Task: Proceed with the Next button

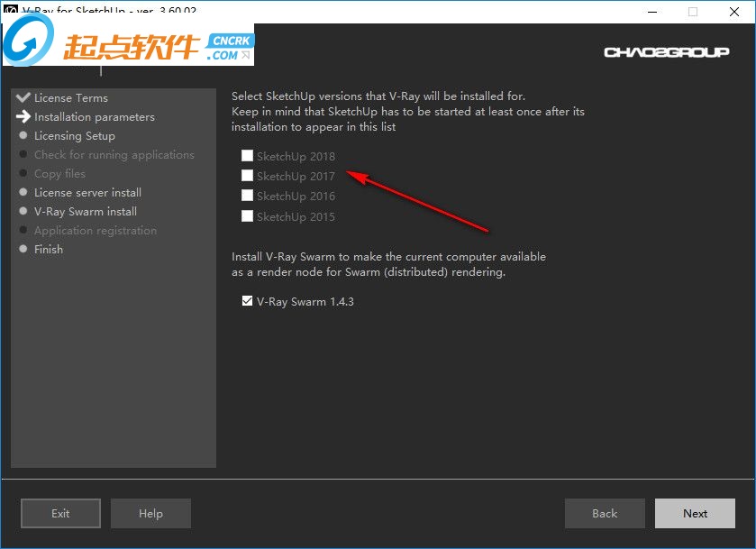Action: [x=695, y=513]
